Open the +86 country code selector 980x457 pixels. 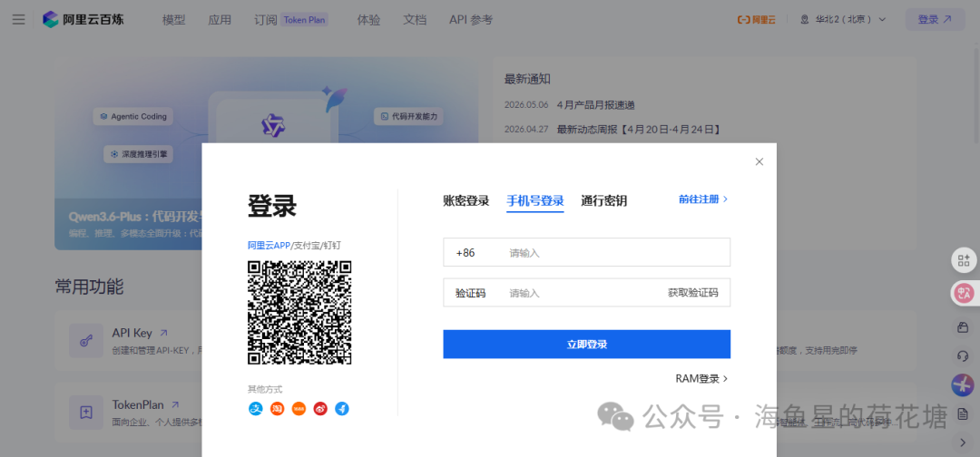[465, 253]
